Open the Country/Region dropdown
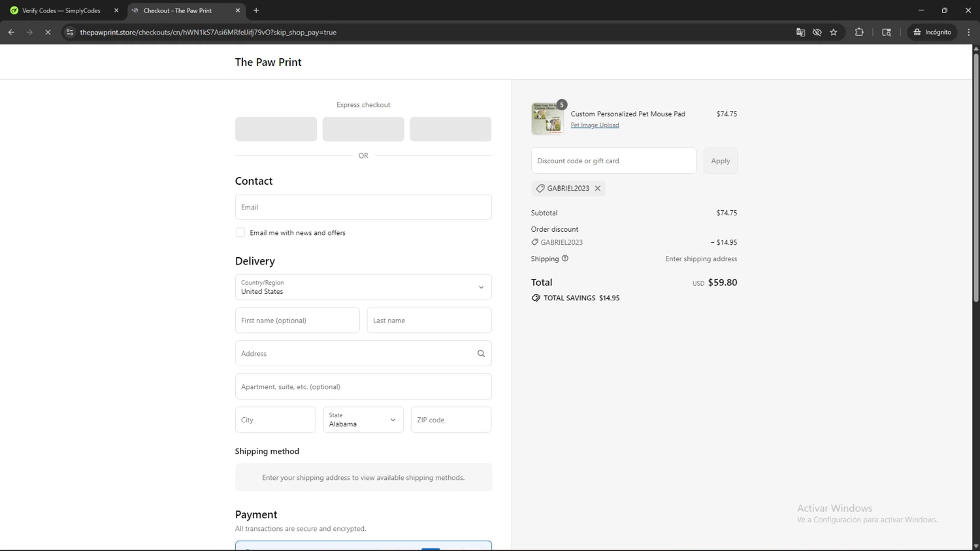This screenshot has height=551, width=980. coord(363,287)
